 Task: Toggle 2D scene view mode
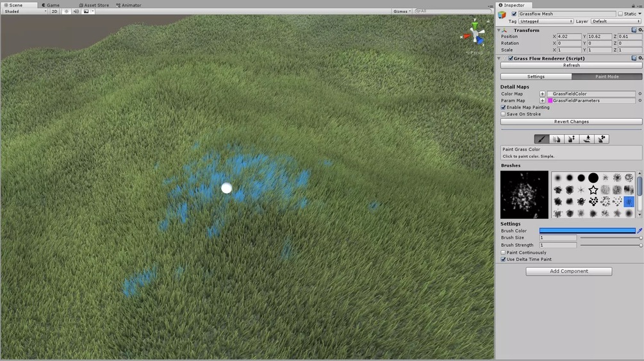[x=54, y=12]
